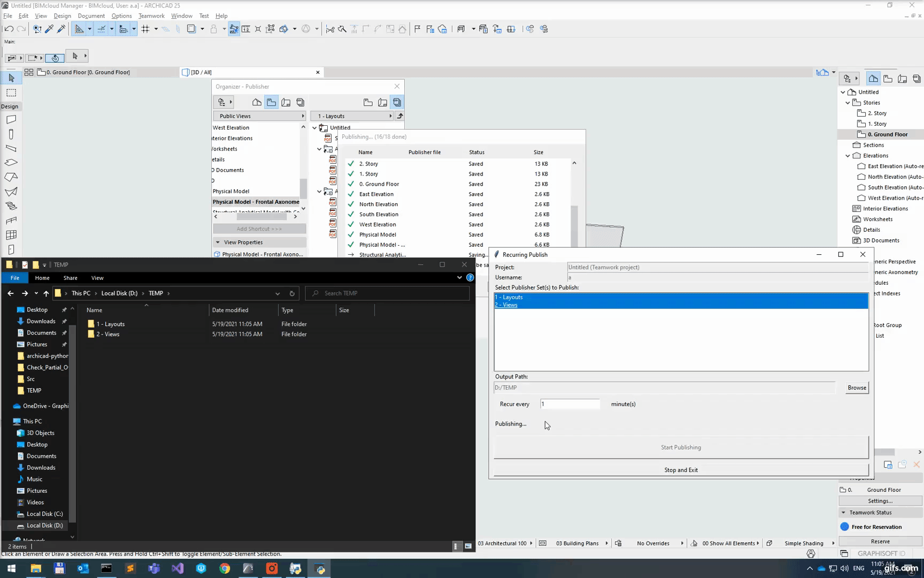This screenshot has width=924, height=578.
Task: Open Project Map in Organizer left pane
Action: 257,102
